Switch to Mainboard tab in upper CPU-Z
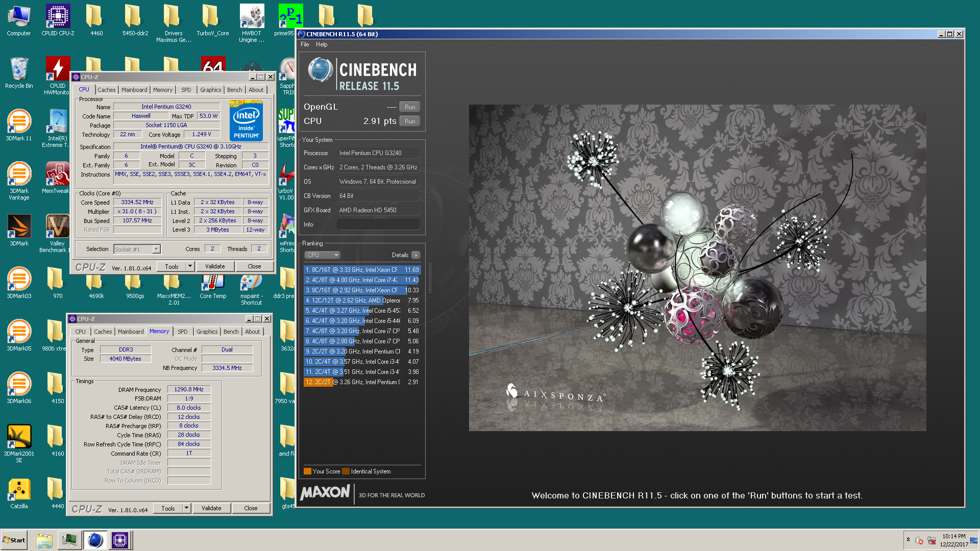This screenshot has width=980, height=551. [x=134, y=90]
